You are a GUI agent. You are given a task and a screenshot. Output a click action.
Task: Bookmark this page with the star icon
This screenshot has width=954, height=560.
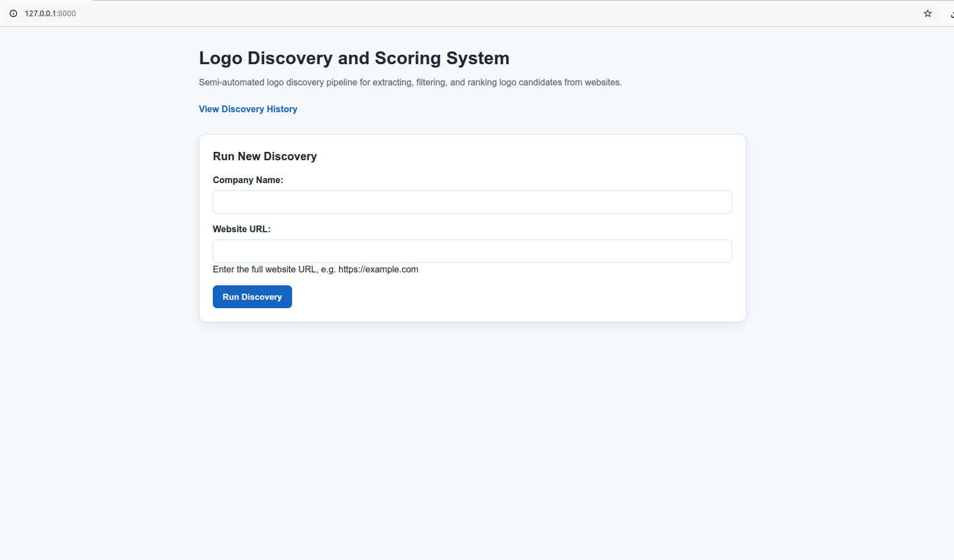928,13
